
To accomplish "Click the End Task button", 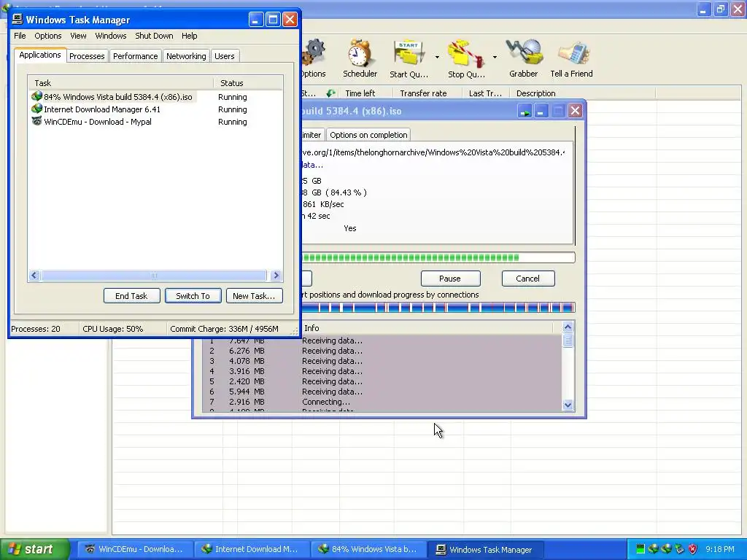I will coord(131,296).
